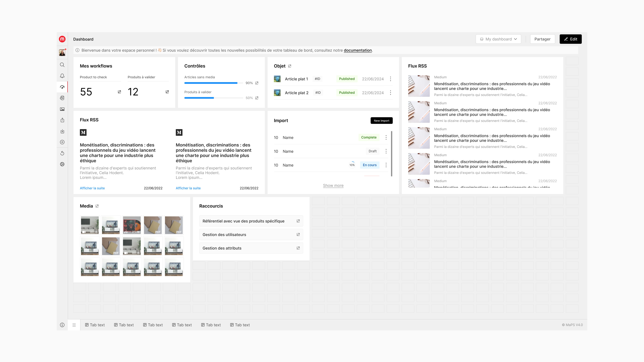Open the search icon in sidebar
This screenshot has width=644, height=362.
[62, 65]
